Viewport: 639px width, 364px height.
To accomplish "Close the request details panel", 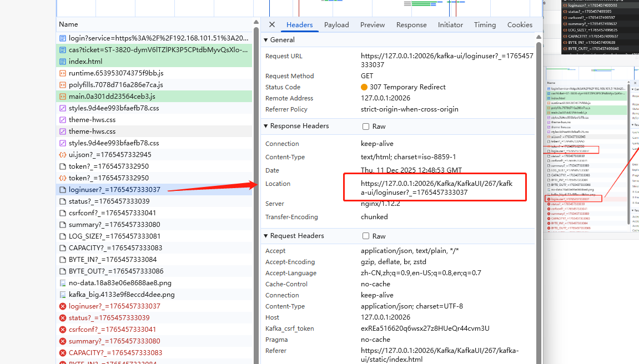I will coord(272,24).
